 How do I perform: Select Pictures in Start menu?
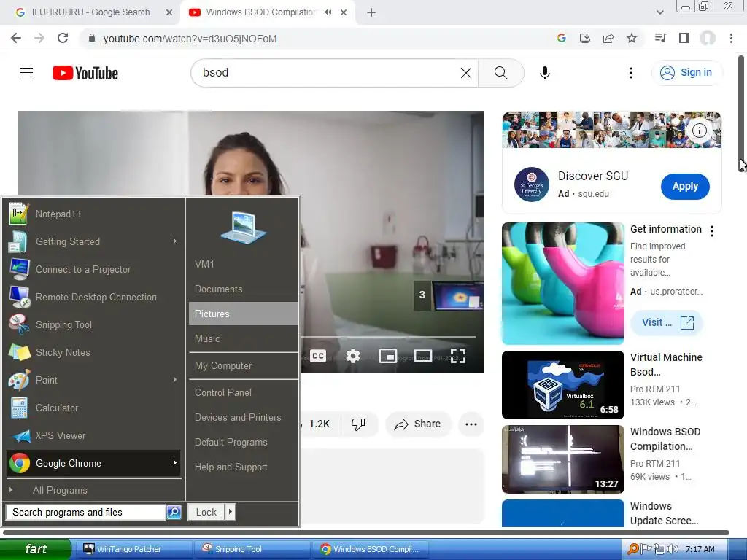[x=244, y=314]
